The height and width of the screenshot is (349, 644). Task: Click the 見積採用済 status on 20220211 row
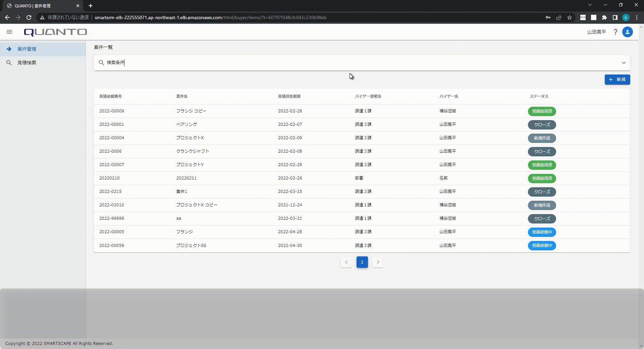coord(542,178)
